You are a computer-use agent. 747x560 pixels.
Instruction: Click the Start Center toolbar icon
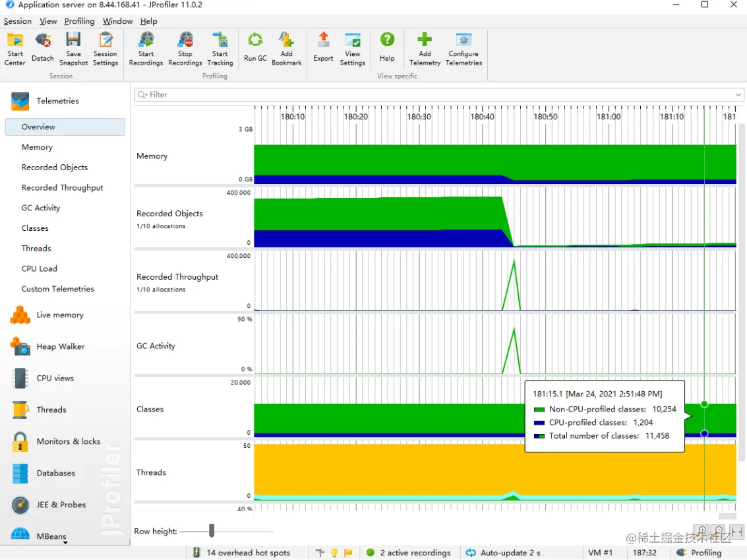(15, 48)
